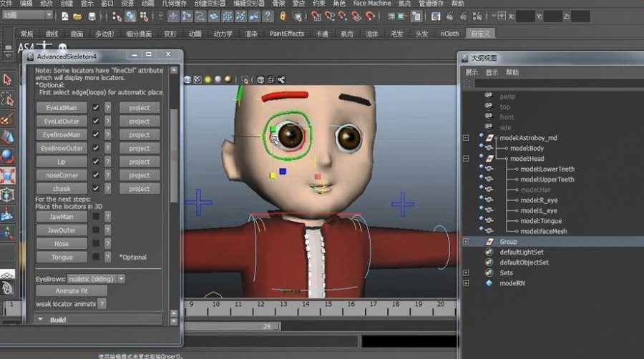Click the EyeLidMain button

pyautogui.click(x=62, y=107)
